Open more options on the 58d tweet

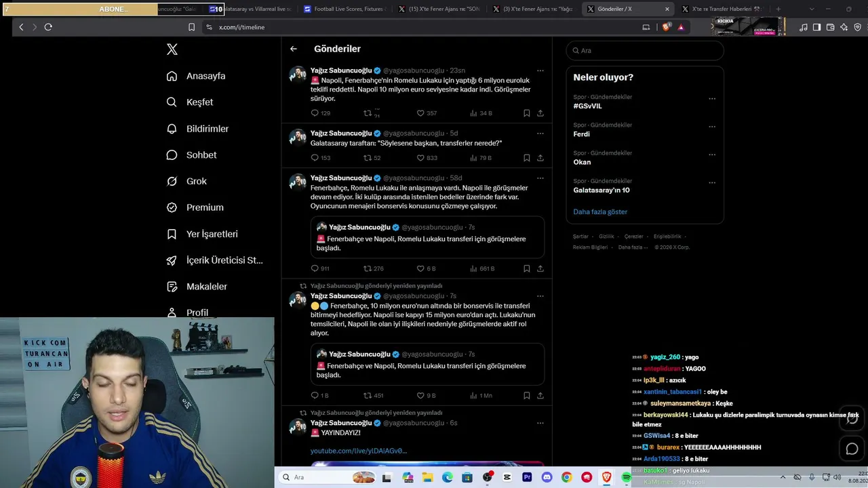click(540, 178)
